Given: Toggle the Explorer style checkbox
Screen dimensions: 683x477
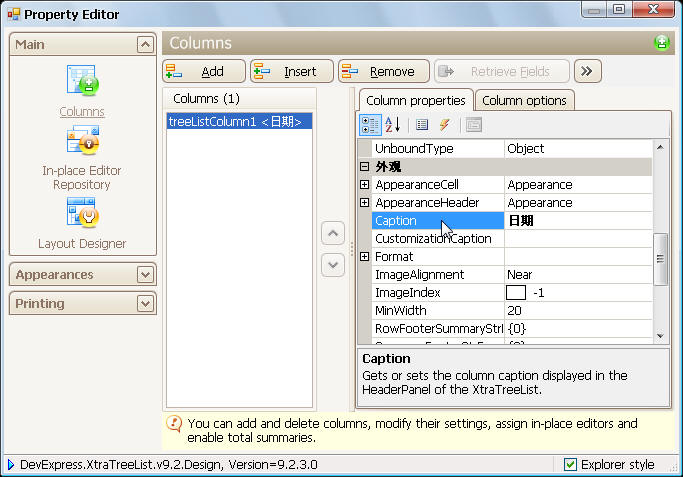Looking at the screenshot, I should tap(570, 464).
